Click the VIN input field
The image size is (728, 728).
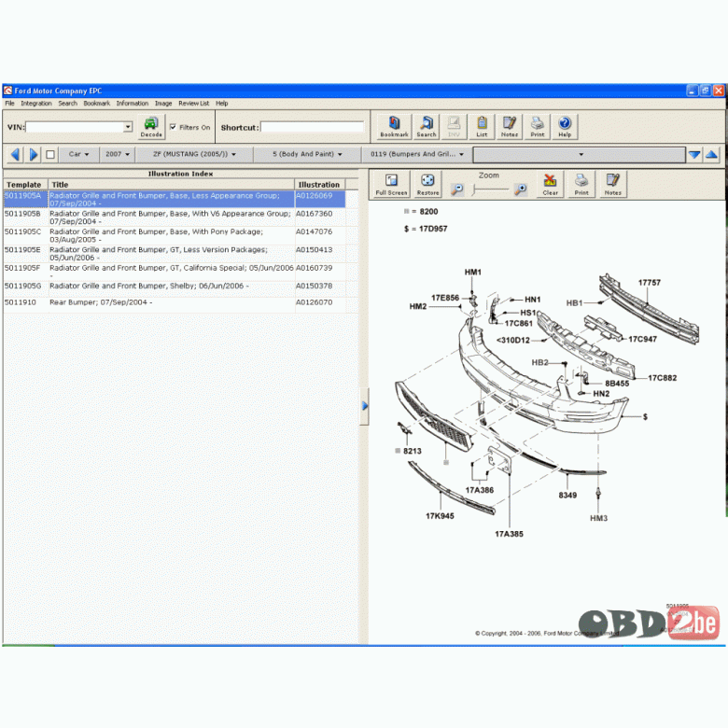point(75,127)
